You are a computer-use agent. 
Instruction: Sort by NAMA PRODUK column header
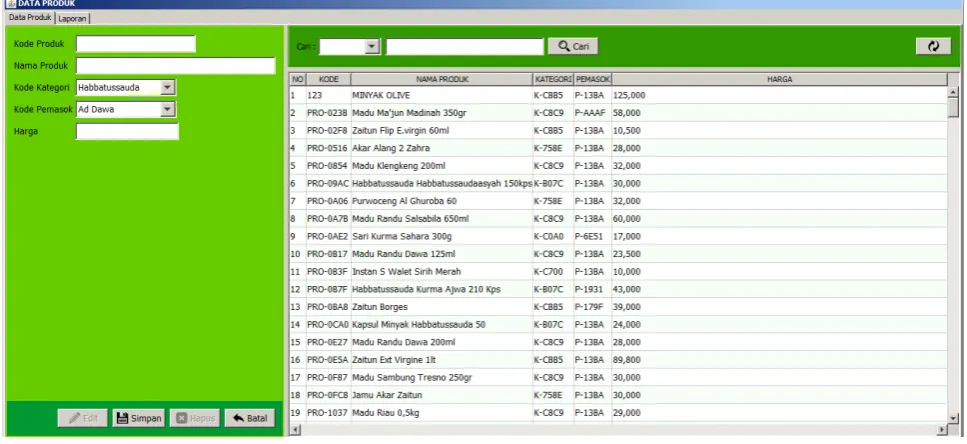point(442,80)
